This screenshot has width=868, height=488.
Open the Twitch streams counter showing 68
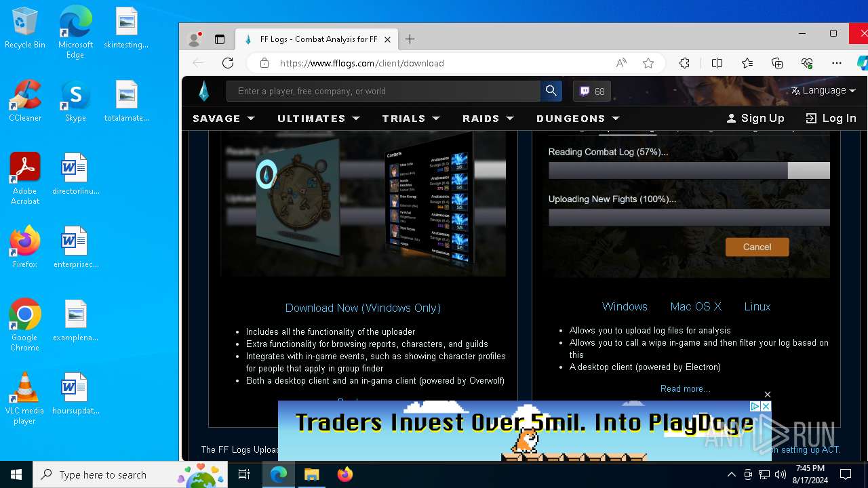pyautogui.click(x=592, y=91)
